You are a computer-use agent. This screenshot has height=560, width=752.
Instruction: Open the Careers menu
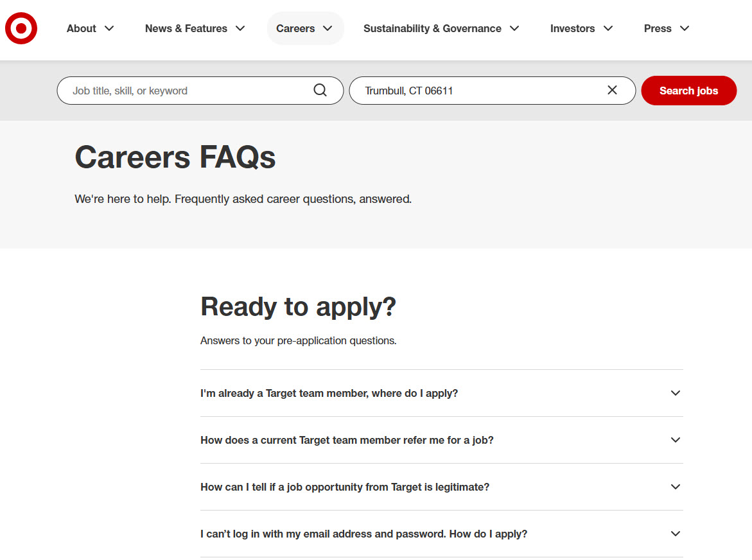[x=295, y=28]
